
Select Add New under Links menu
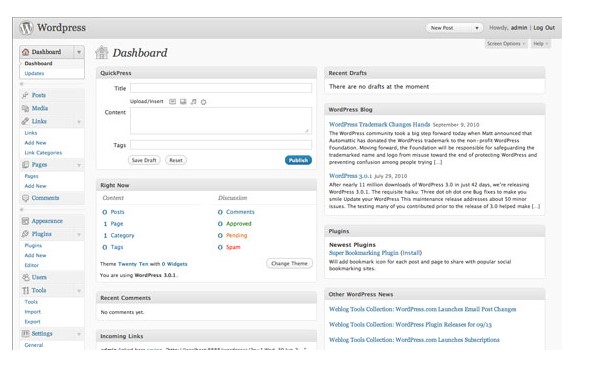tap(35, 143)
